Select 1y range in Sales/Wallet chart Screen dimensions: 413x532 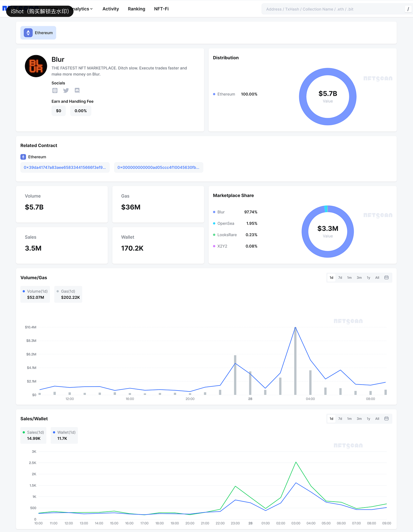tap(368, 419)
